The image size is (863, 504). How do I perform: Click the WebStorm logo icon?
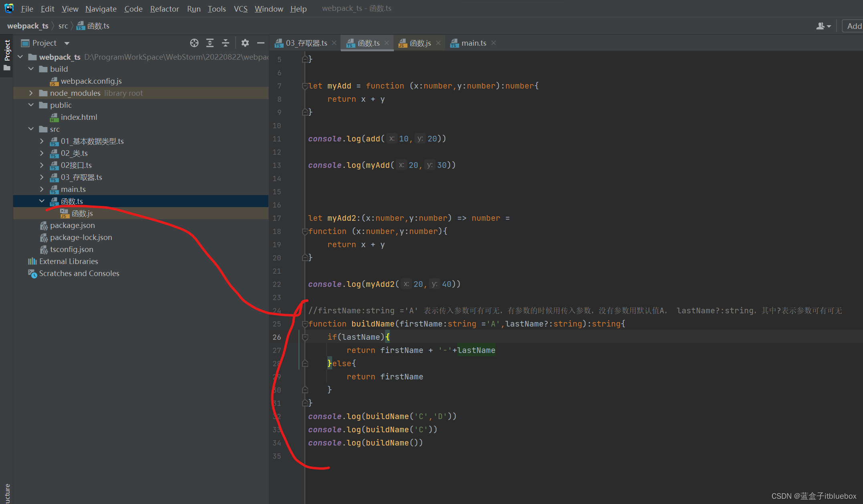(x=9, y=8)
